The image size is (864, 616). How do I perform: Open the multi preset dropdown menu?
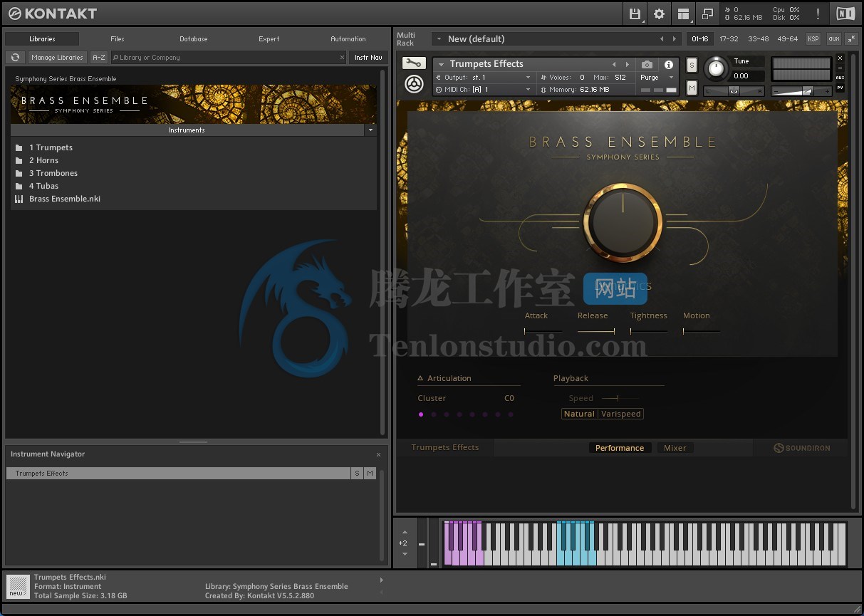pyautogui.click(x=439, y=39)
